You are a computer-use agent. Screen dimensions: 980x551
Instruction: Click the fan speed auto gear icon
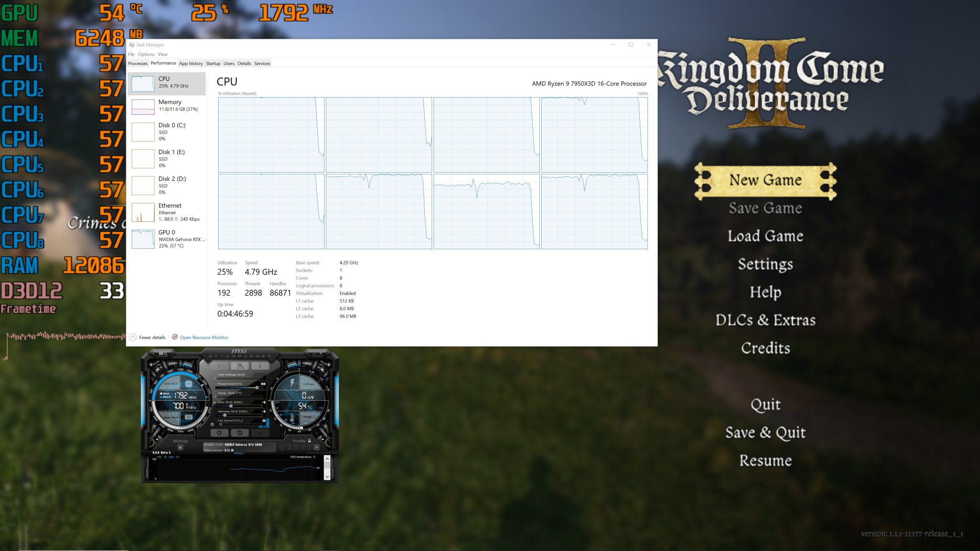212,424
